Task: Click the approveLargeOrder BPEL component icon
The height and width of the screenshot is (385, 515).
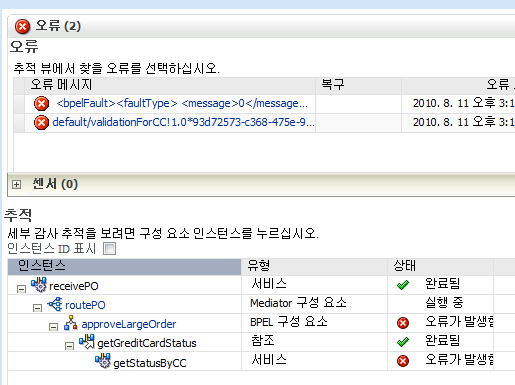Action: click(71, 323)
